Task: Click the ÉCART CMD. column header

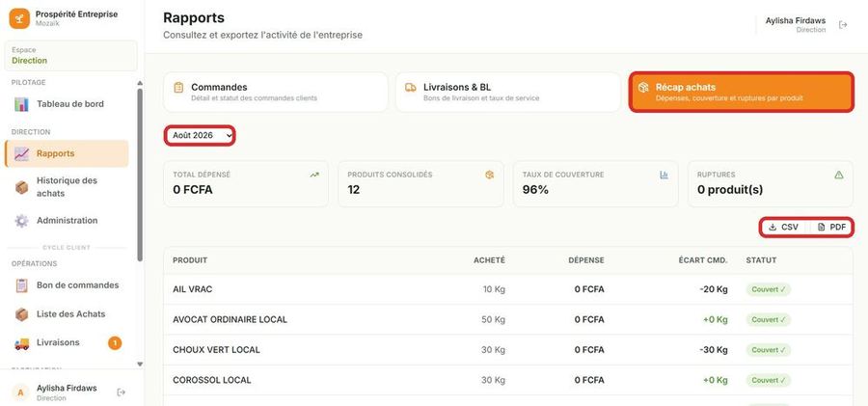Action: (x=705, y=260)
